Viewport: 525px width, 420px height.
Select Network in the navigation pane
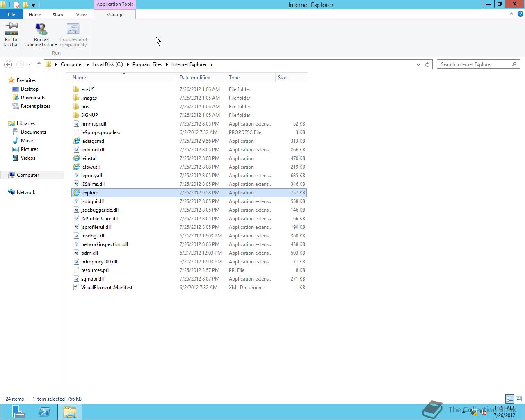coord(26,192)
